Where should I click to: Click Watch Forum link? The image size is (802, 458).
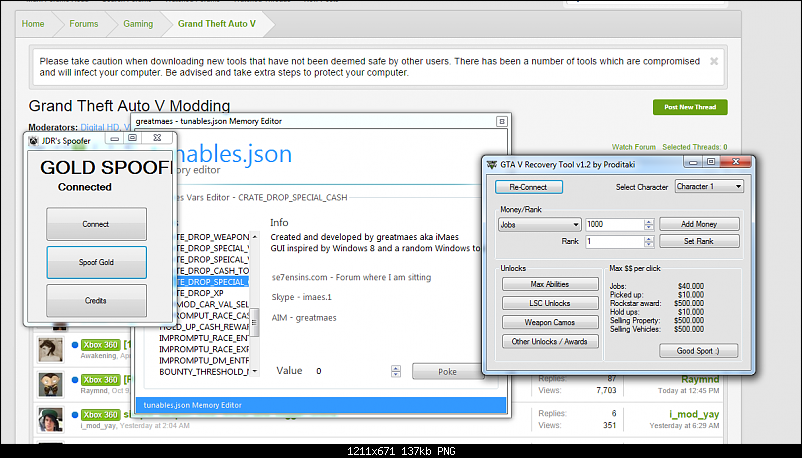pos(634,147)
